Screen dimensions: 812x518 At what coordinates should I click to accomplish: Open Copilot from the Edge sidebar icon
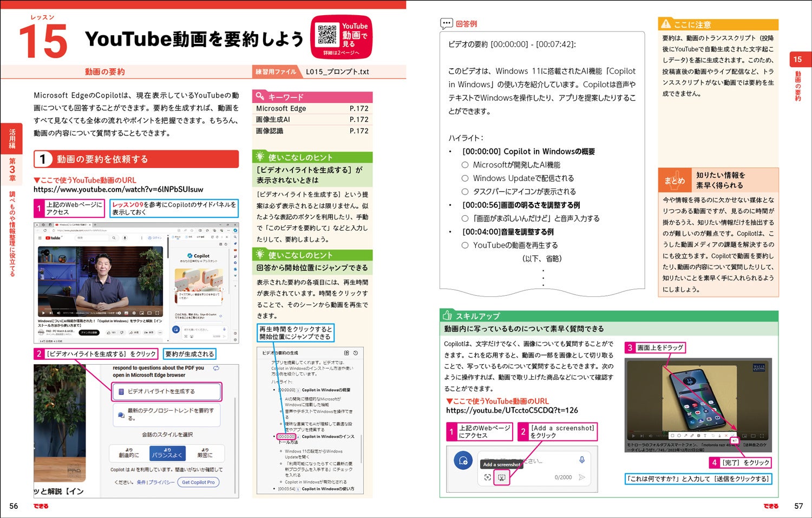[235, 231]
